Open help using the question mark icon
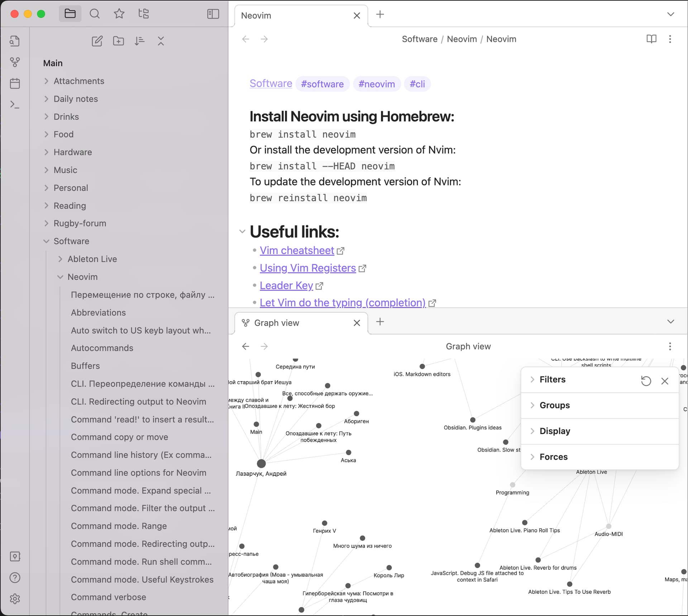The height and width of the screenshot is (616, 688). tap(15, 577)
